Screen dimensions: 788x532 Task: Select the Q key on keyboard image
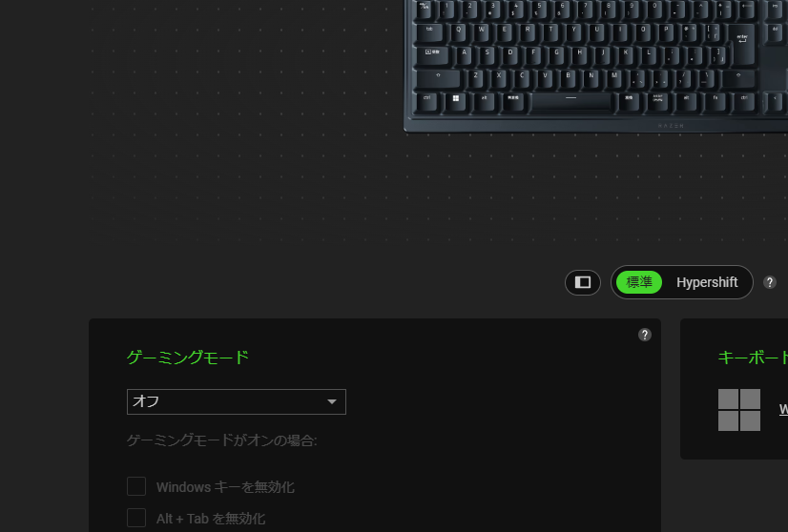(458, 32)
